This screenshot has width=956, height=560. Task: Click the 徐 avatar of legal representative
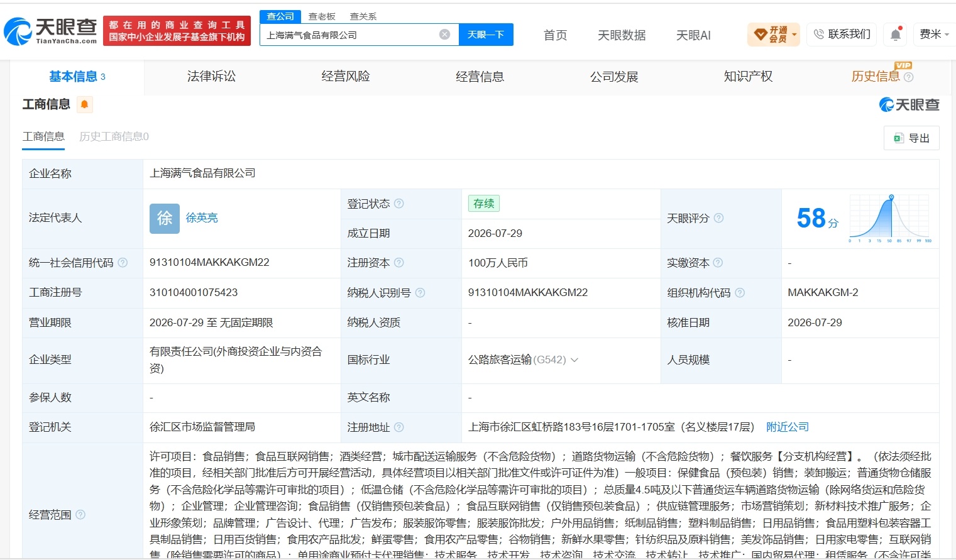(x=165, y=218)
